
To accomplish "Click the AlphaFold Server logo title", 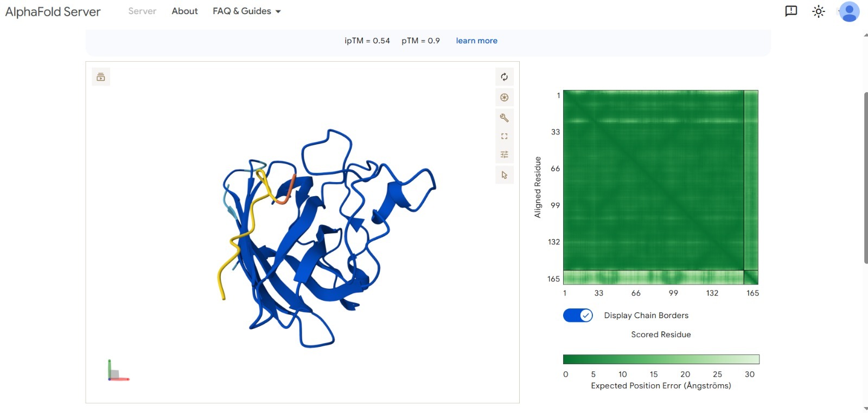I will (x=53, y=11).
